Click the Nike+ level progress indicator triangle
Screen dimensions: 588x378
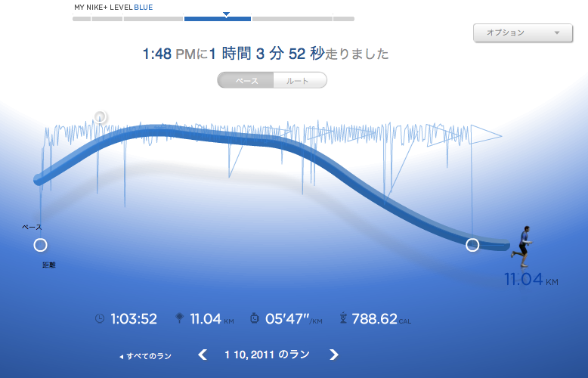(x=226, y=14)
